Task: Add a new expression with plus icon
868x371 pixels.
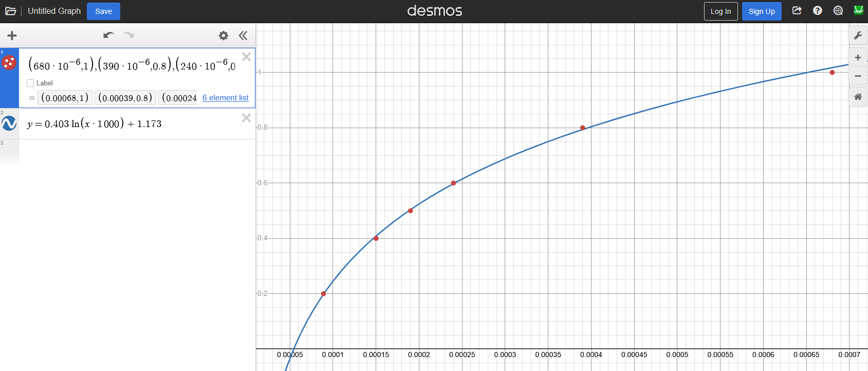Action: (x=12, y=36)
